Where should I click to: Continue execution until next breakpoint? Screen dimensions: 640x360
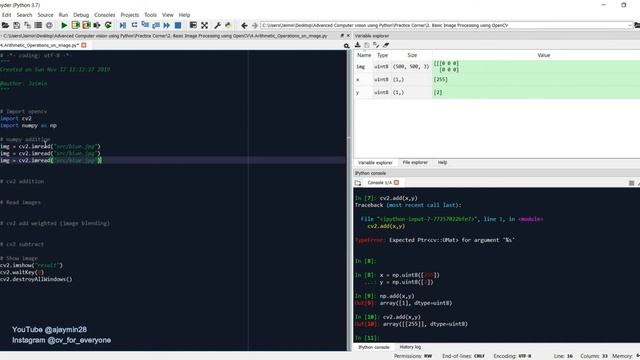point(167,25)
